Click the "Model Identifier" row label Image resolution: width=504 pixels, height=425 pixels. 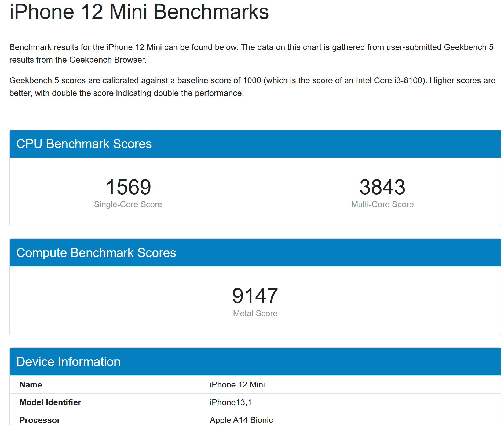(50, 402)
